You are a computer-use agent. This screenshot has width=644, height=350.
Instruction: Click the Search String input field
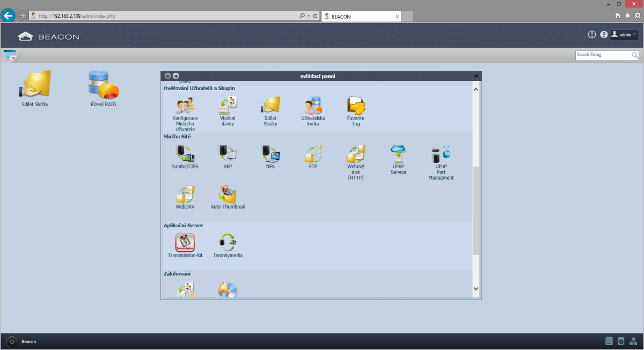(602, 55)
